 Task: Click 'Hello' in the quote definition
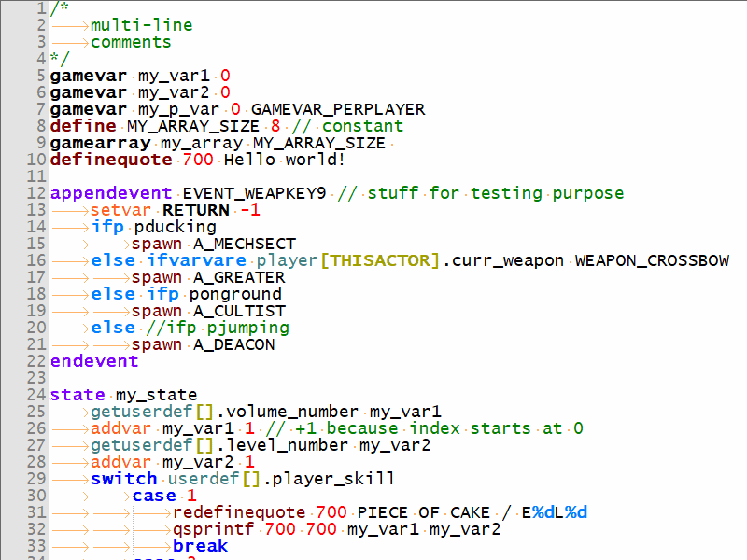[x=249, y=160]
